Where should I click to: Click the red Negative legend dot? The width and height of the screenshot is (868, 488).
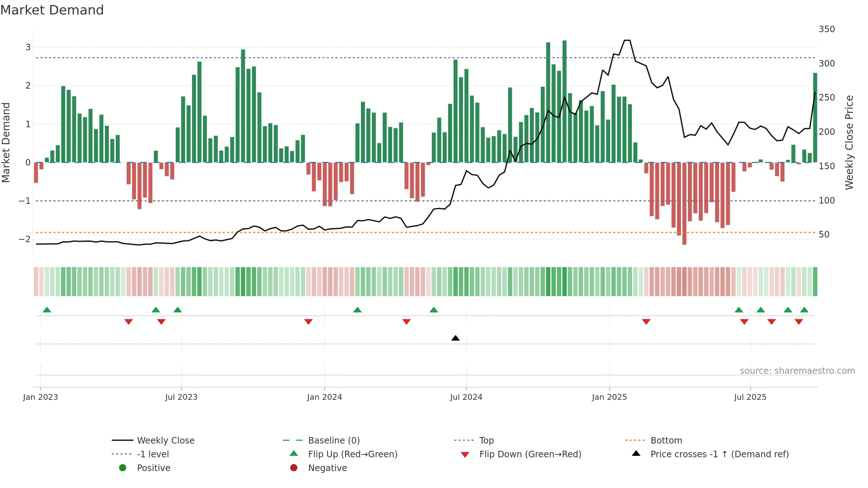pos(294,468)
